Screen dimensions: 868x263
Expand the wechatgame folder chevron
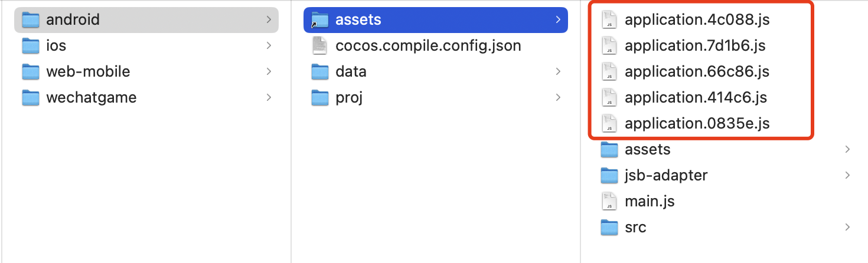[x=269, y=97]
